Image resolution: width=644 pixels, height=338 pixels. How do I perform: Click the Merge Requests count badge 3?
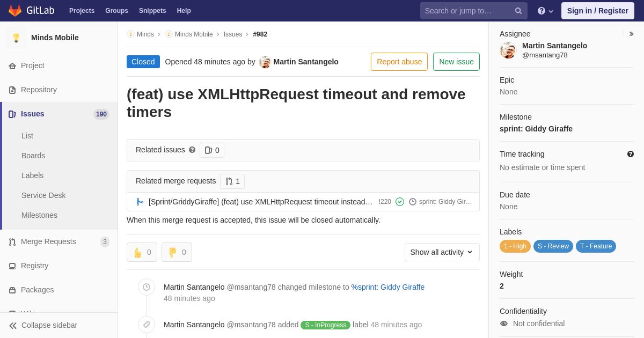pyautogui.click(x=105, y=242)
